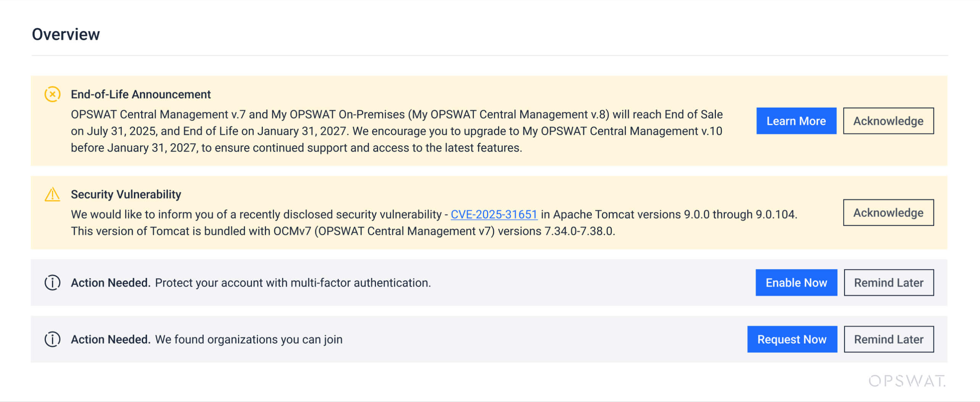Image resolution: width=980 pixels, height=402 pixels.
Task: Acknowledge the End-of-Life Announcement
Action: click(888, 121)
